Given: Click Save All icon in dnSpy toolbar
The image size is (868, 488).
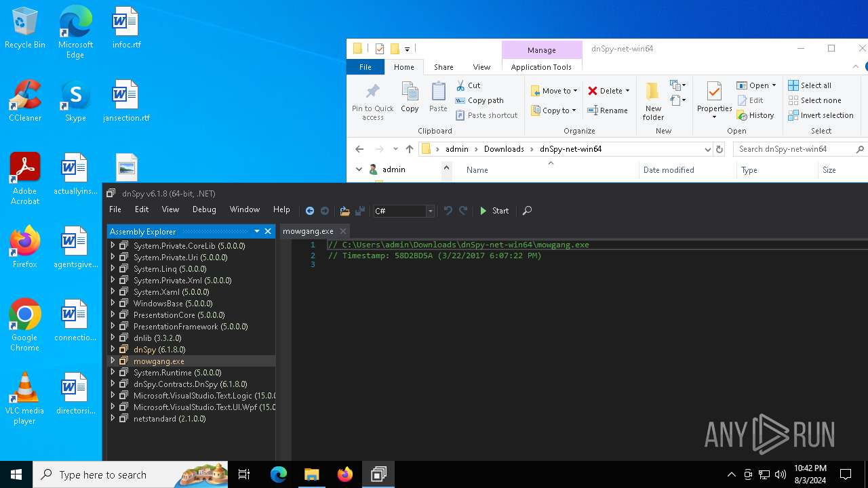Looking at the screenshot, I should (360, 211).
